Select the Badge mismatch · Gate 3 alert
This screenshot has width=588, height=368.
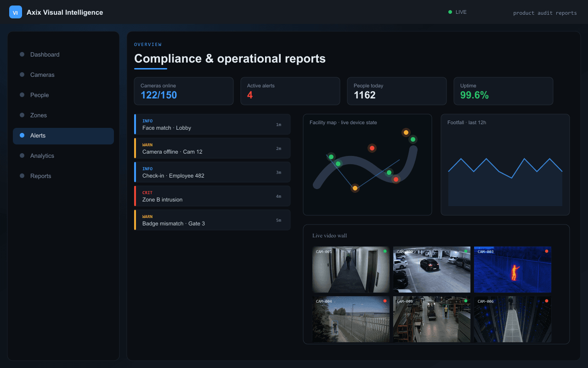click(x=212, y=220)
